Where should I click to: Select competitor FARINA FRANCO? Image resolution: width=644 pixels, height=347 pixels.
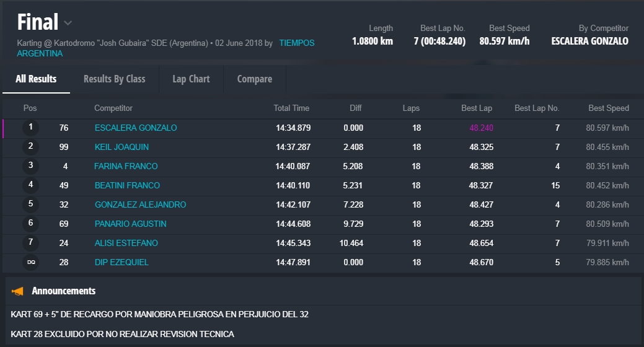[126, 166]
